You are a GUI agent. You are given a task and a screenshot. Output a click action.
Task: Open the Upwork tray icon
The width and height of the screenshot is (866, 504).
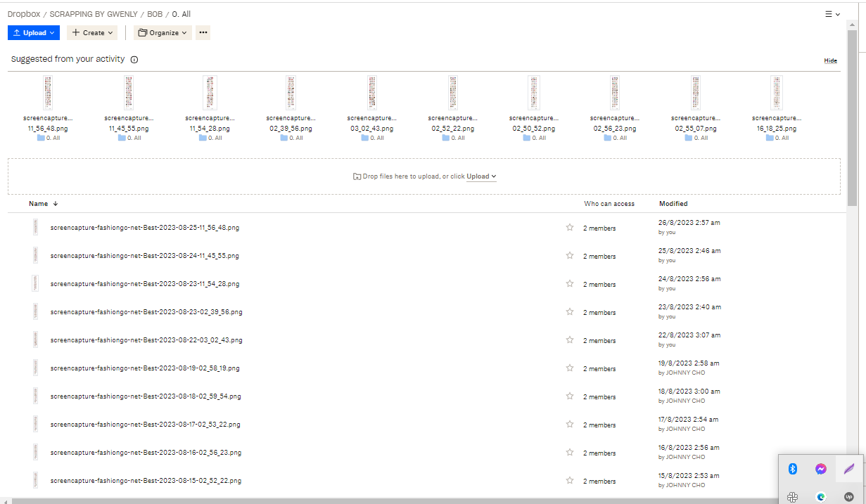point(848,496)
